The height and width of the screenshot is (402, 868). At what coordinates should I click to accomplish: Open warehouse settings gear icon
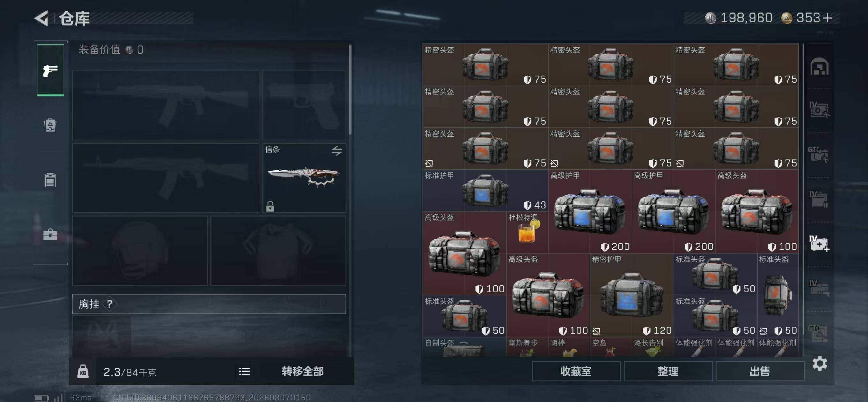coord(819,363)
